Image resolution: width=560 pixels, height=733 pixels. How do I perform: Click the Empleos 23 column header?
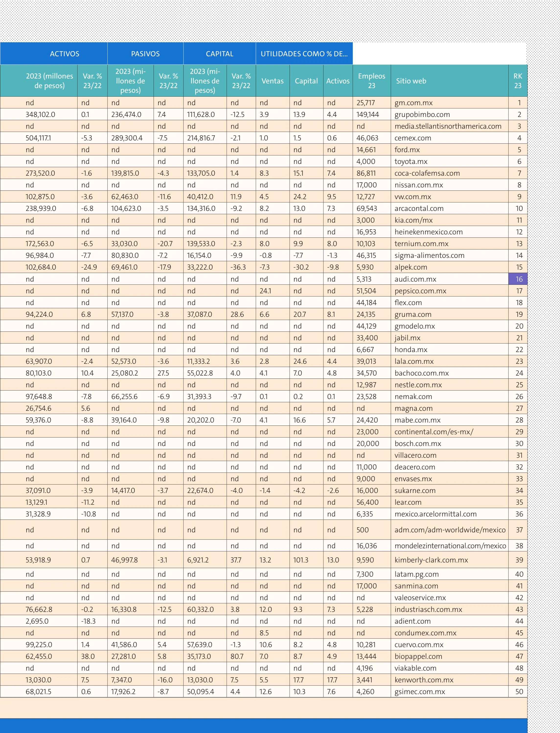372,81
